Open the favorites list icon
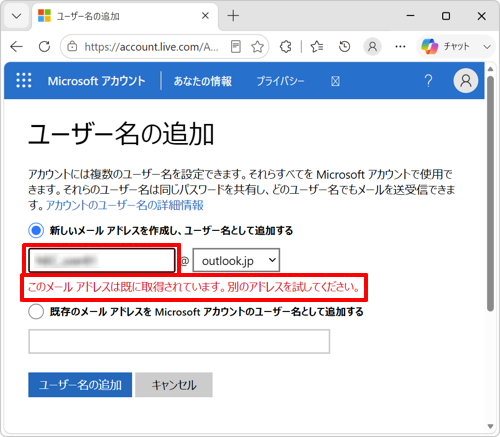Image resolution: width=500 pixels, height=437 pixels. (x=317, y=47)
